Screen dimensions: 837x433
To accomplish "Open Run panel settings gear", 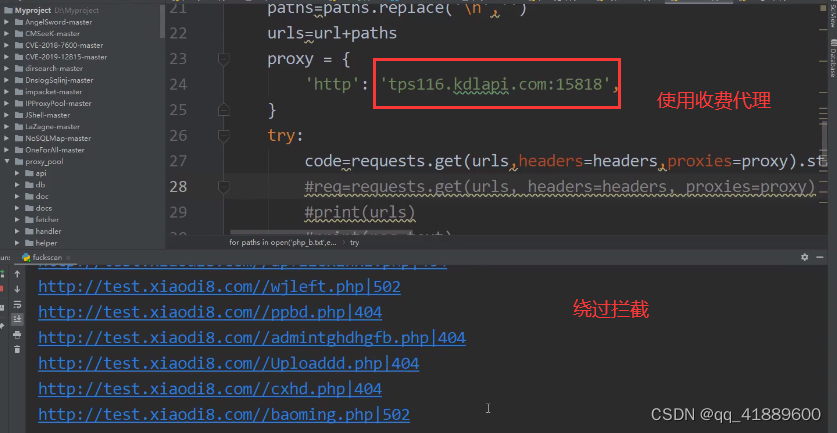I will pyautogui.click(x=804, y=257).
